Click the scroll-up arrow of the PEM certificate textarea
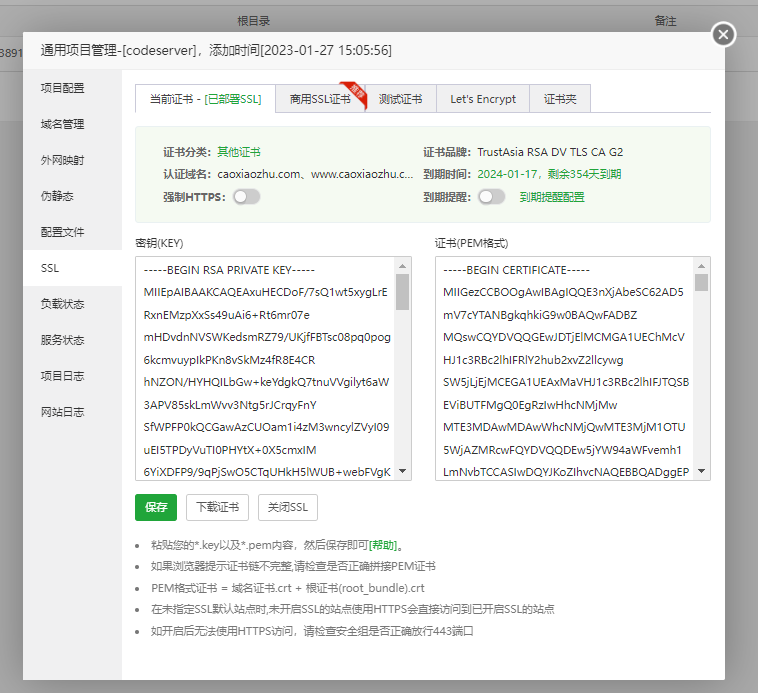This screenshot has height=693, width=758. pyautogui.click(x=702, y=266)
